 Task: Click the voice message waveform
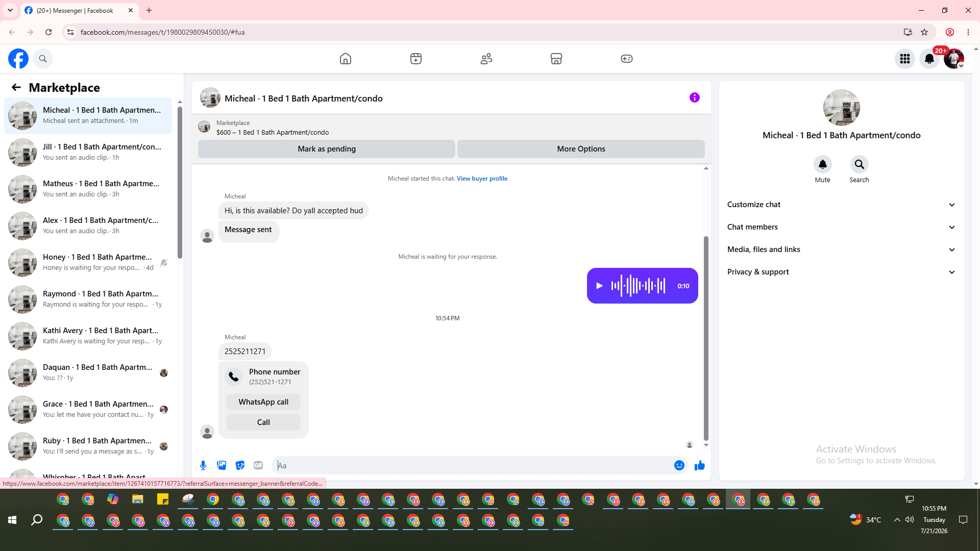click(638, 286)
